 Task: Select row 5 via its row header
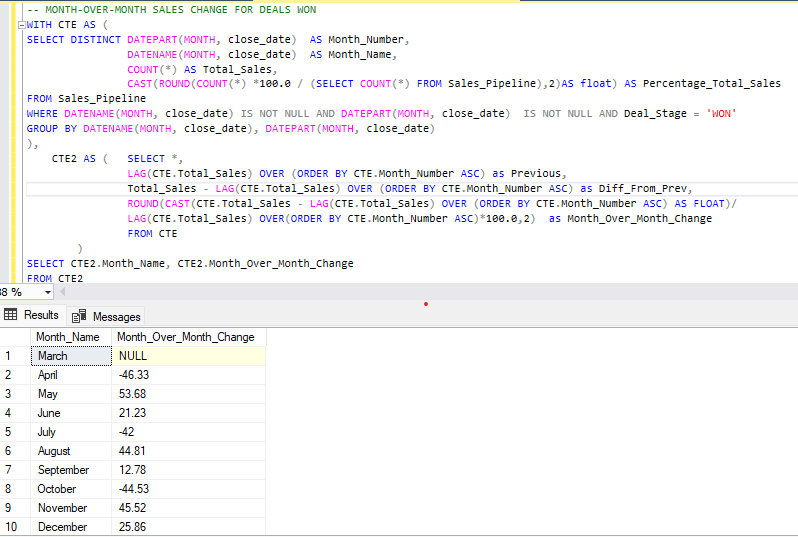(15, 432)
